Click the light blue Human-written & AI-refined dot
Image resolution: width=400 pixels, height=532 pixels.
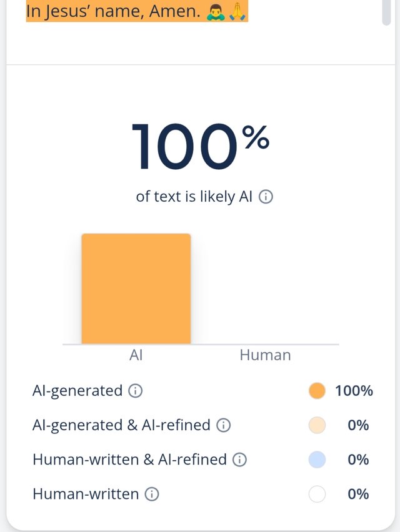(x=317, y=460)
